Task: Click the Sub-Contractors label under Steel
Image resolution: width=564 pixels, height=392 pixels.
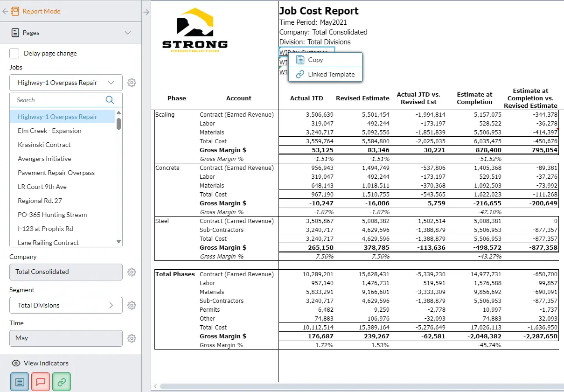Action: pyautogui.click(x=222, y=230)
